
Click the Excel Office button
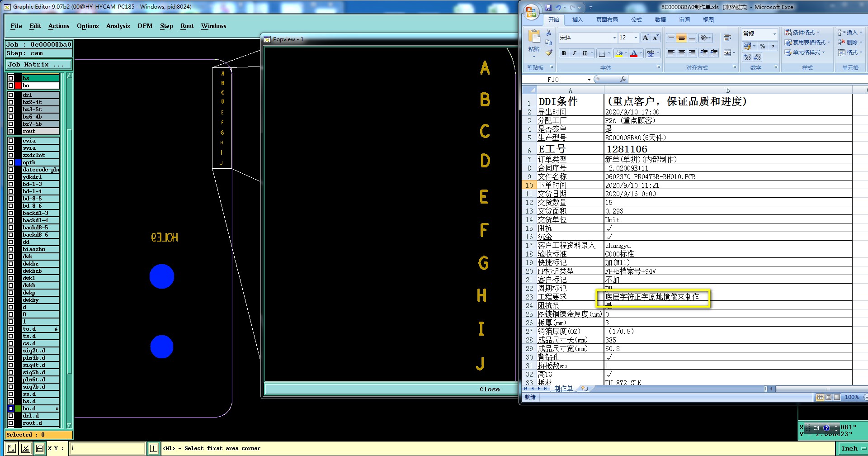pos(532,12)
